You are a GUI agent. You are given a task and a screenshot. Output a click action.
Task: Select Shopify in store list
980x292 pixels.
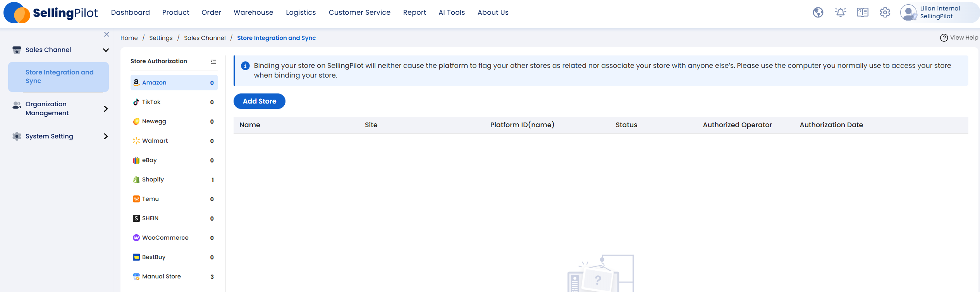click(x=153, y=180)
